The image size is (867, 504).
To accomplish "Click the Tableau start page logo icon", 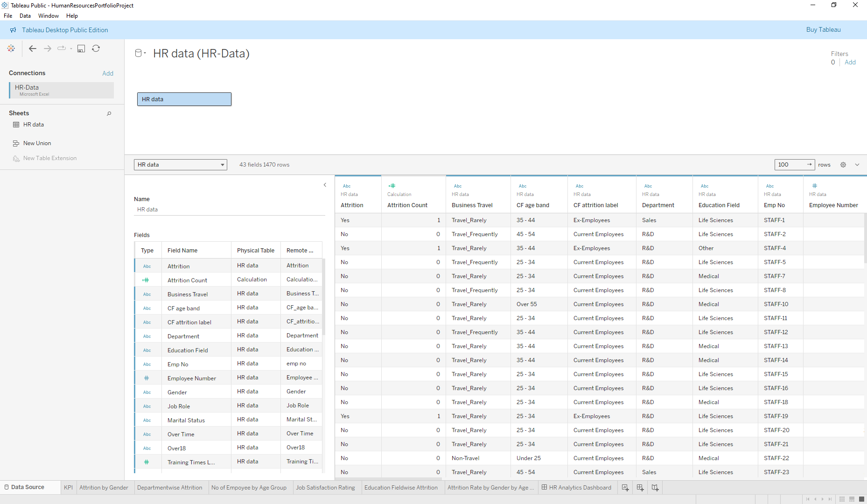I will tap(11, 49).
